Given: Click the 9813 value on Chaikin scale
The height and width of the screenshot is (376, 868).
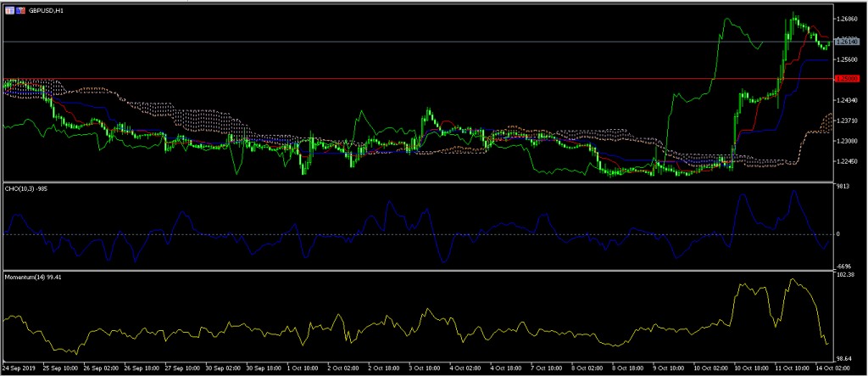Looking at the screenshot, I should (843, 187).
